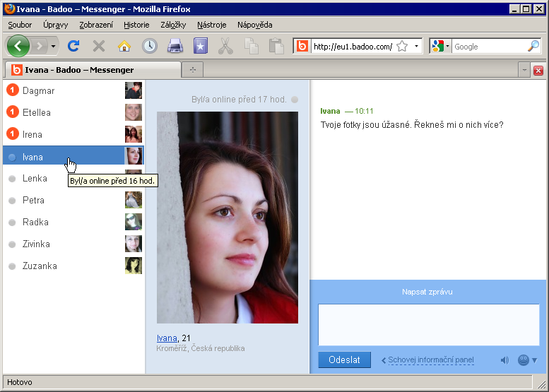Screen dimensions: 549x392
Task: Click the Hotovo status bar text
Action: coord(20,382)
